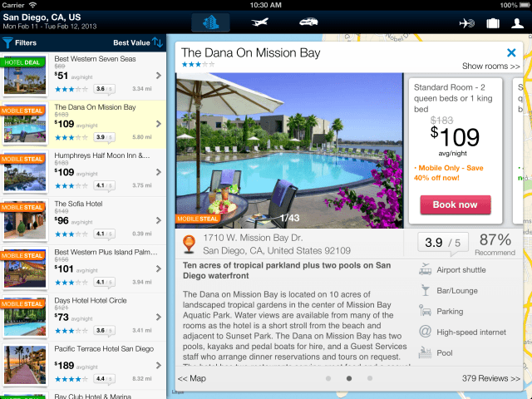Switch to the Car rental icon
Viewport: 532px width, 399px height.
coord(308,22)
